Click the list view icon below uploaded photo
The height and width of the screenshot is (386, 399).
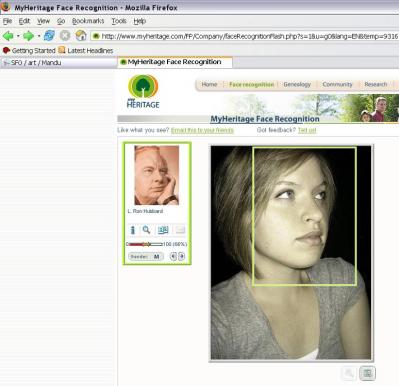368,373
